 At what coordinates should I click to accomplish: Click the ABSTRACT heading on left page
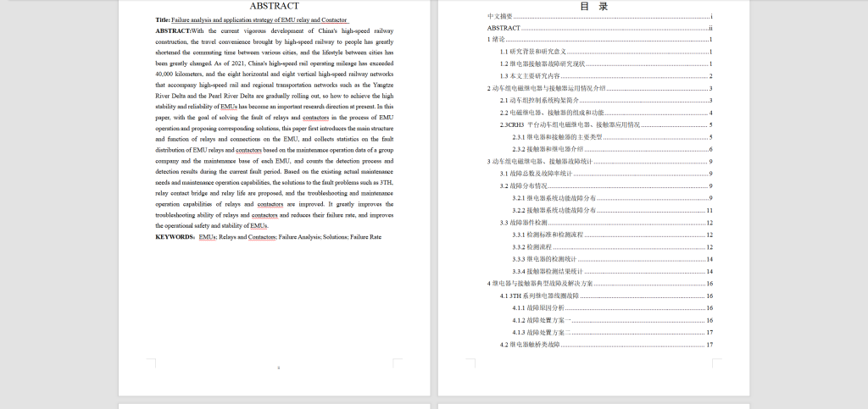point(274,6)
